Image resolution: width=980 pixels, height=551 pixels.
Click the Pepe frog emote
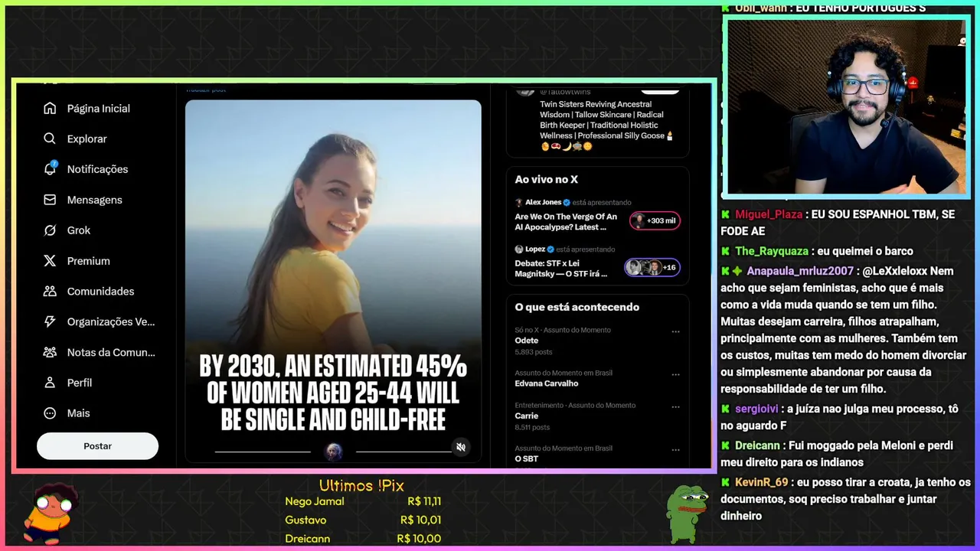[x=686, y=514]
